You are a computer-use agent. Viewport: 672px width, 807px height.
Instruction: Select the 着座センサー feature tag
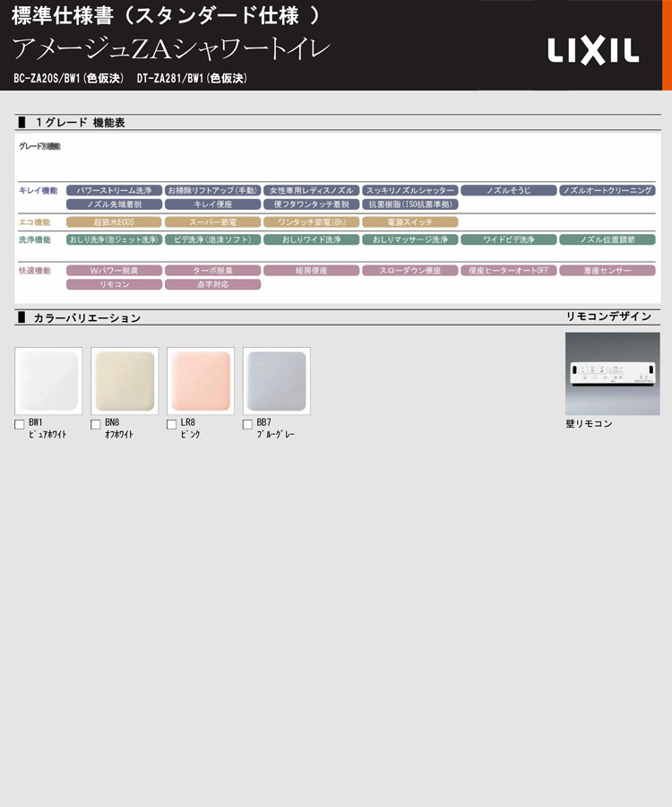coord(607,270)
